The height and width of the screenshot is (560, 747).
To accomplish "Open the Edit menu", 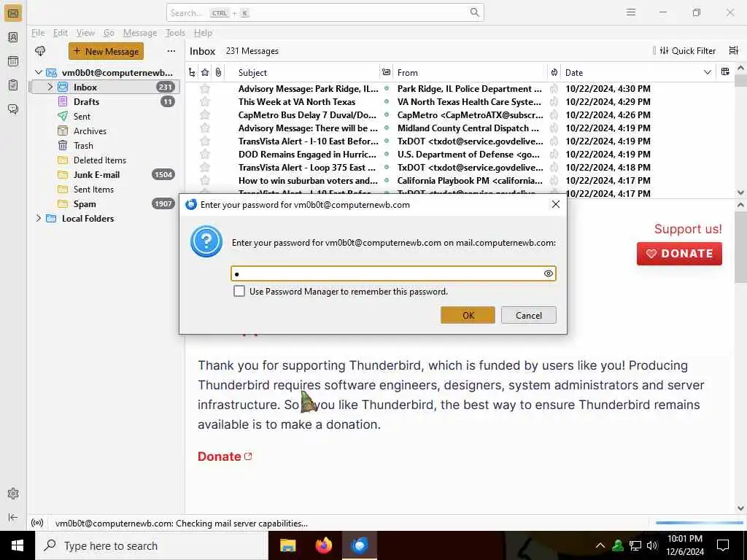I will click(61, 33).
